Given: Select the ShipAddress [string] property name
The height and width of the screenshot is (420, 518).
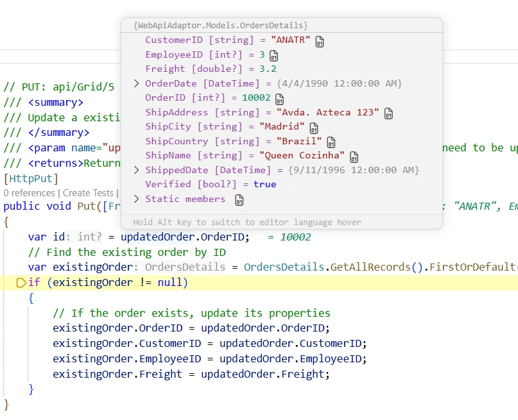Looking at the screenshot, I should coord(202,112).
